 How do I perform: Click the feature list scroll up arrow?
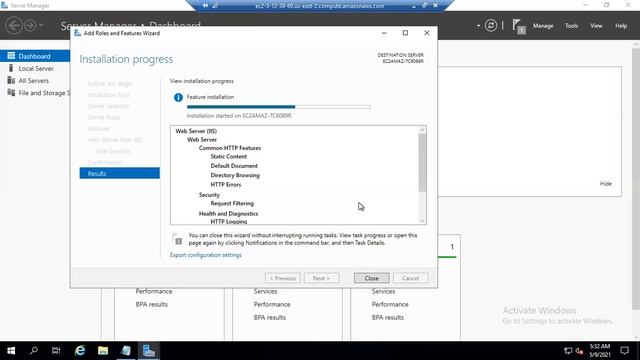pos(422,130)
